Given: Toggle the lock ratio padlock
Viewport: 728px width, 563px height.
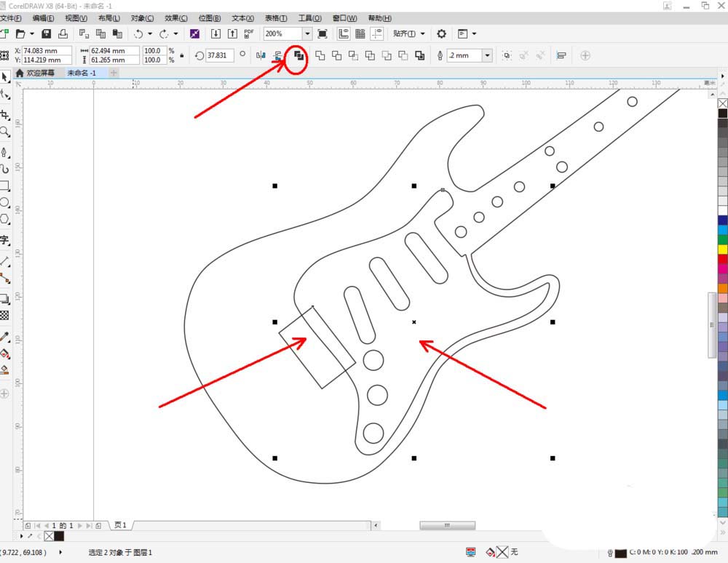Looking at the screenshot, I should tap(182, 55).
